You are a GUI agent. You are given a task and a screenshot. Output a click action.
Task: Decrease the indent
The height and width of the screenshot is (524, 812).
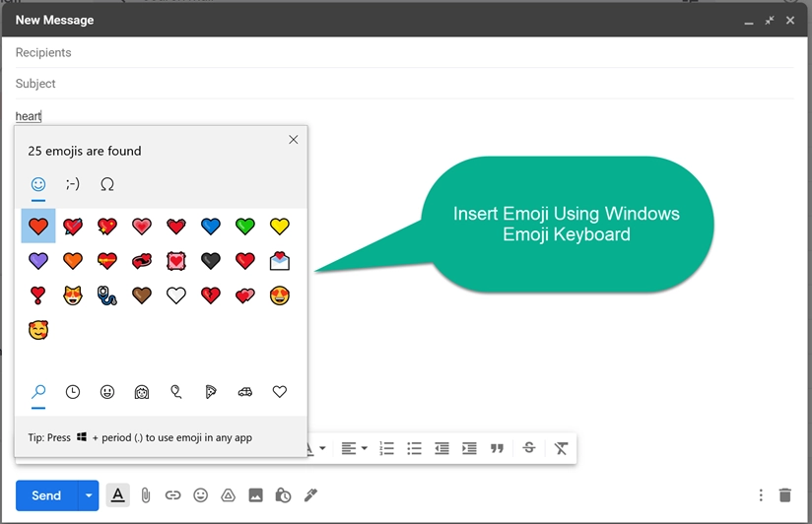coord(441,448)
